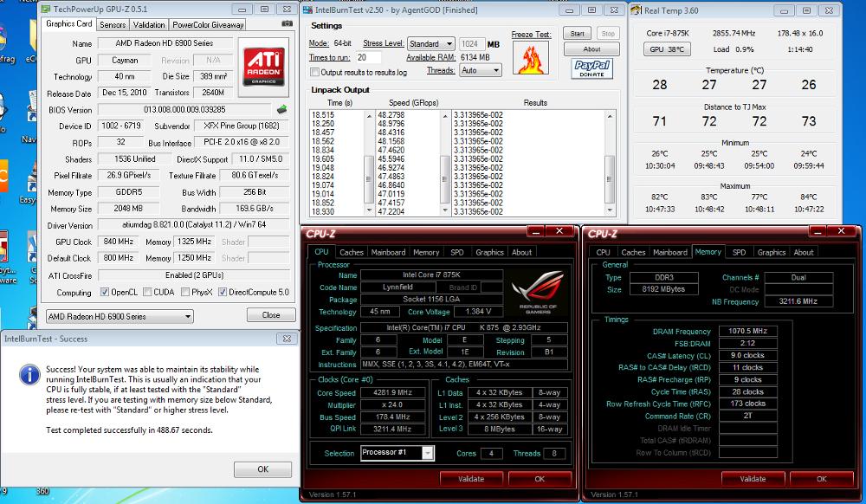Viewport: 866px width, 504px height.
Task: Click the DRAM Frequency 1070.5 MHz value
Action: pos(748,331)
